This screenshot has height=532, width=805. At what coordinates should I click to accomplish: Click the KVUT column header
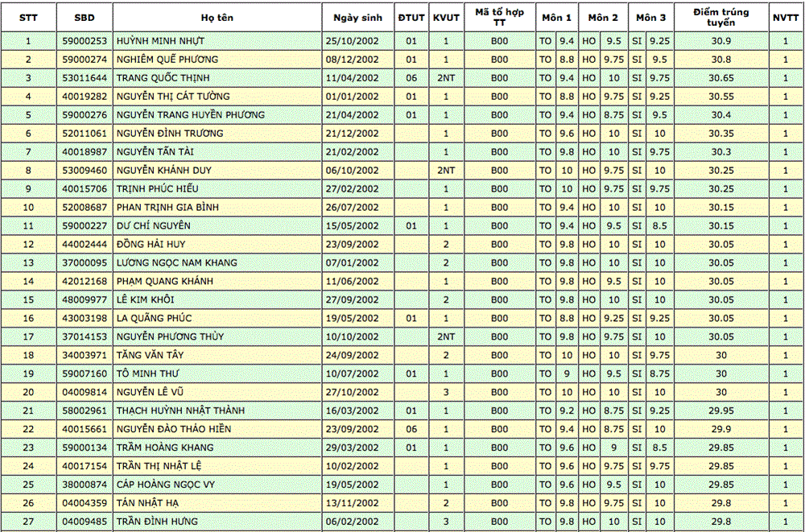[446, 18]
